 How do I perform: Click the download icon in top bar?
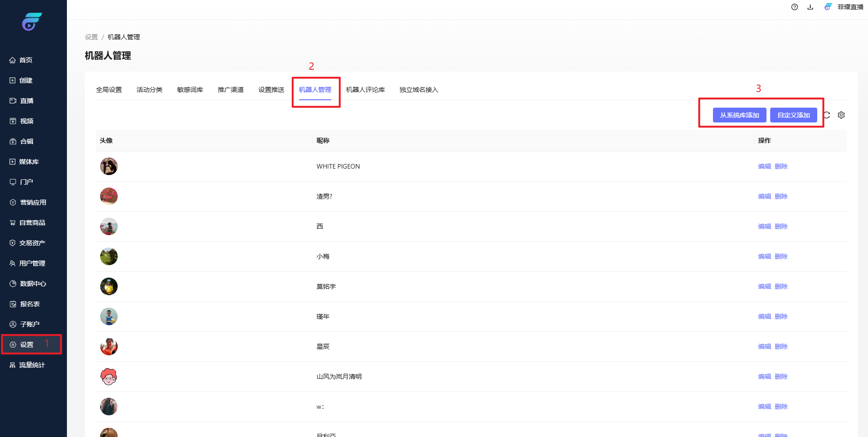click(810, 7)
